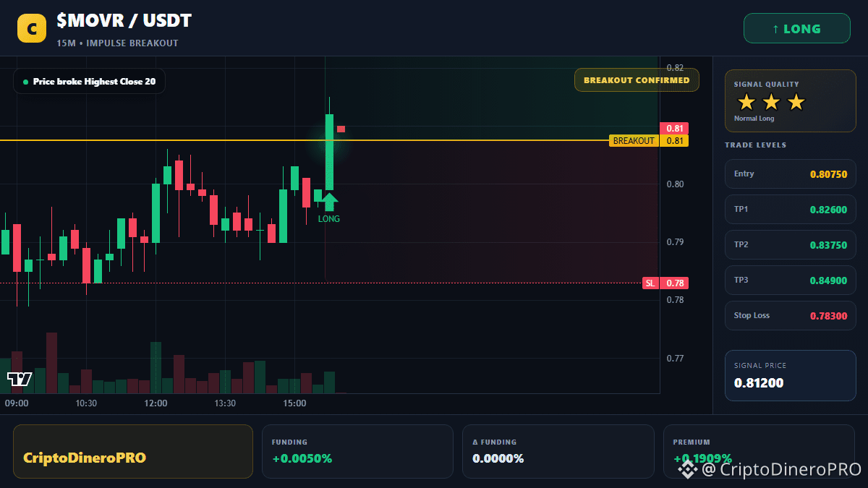This screenshot has width=868, height=488.
Task: Click the $MOVR / USDT pair title
Action: [124, 21]
